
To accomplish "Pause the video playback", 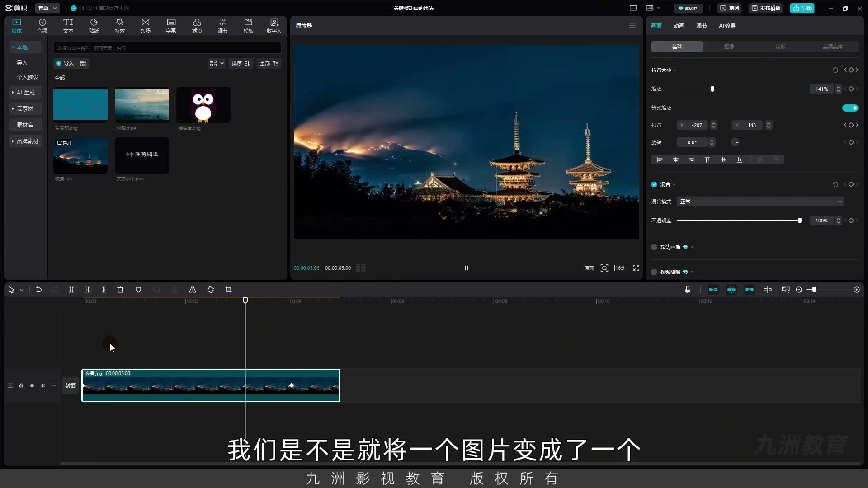I will click(467, 268).
